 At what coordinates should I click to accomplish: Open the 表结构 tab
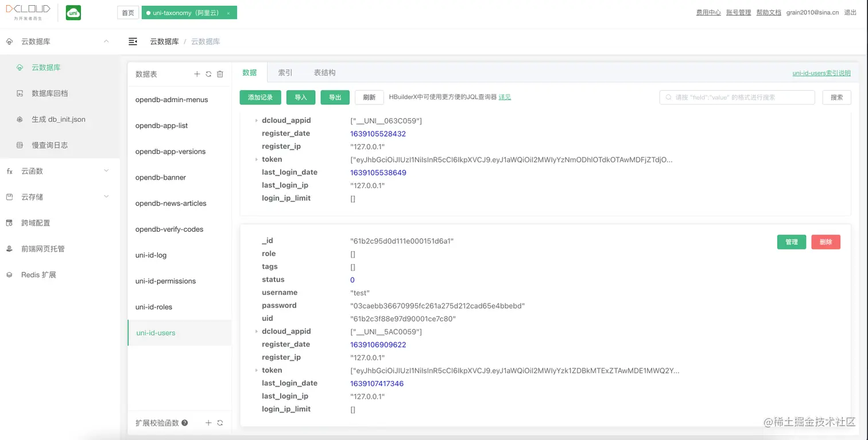tap(324, 73)
